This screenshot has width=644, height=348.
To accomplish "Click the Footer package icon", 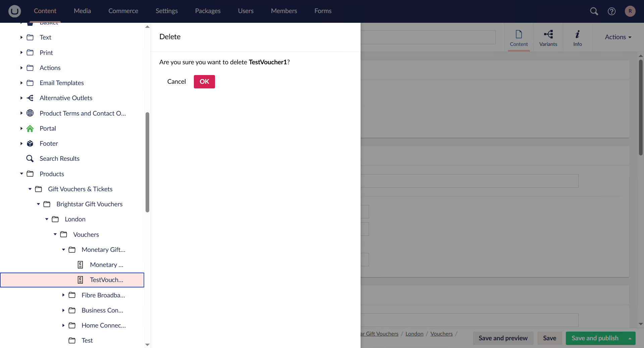I will 30,143.
